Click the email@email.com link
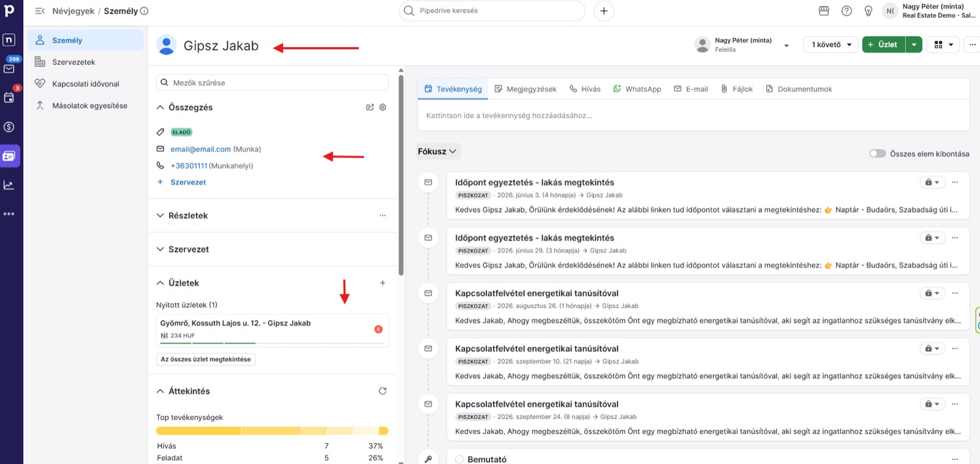 pyautogui.click(x=200, y=149)
